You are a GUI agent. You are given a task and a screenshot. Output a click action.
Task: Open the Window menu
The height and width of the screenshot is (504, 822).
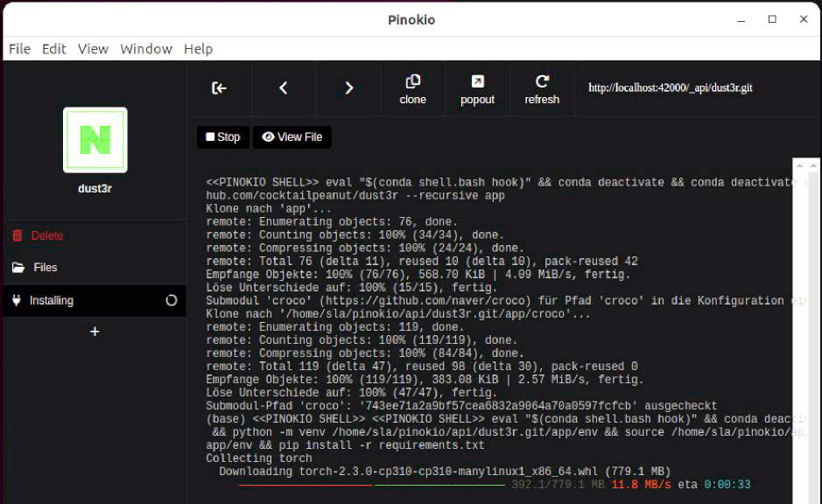point(146,49)
